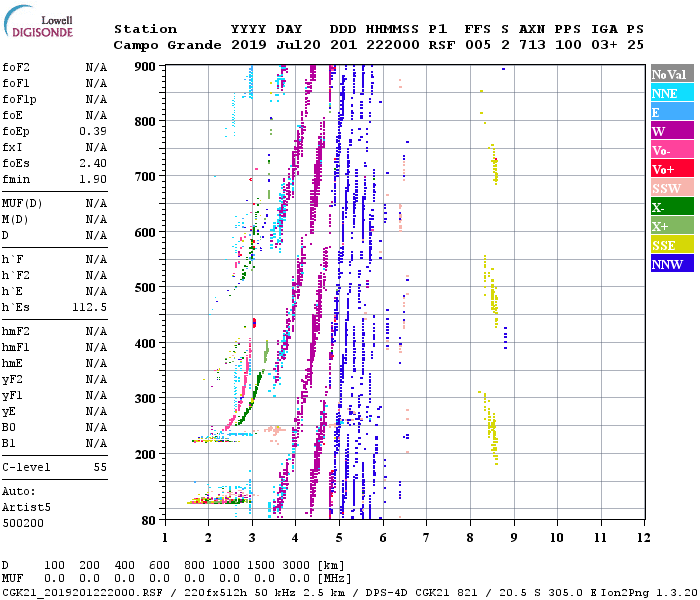
Task: Click the C-level value 55
Action: tap(100, 467)
